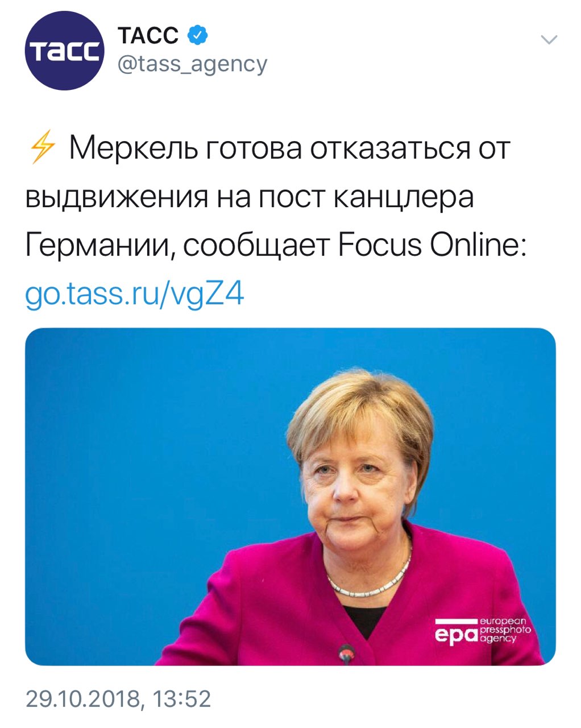Click the tweet date 29.10.2018

tap(83, 698)
